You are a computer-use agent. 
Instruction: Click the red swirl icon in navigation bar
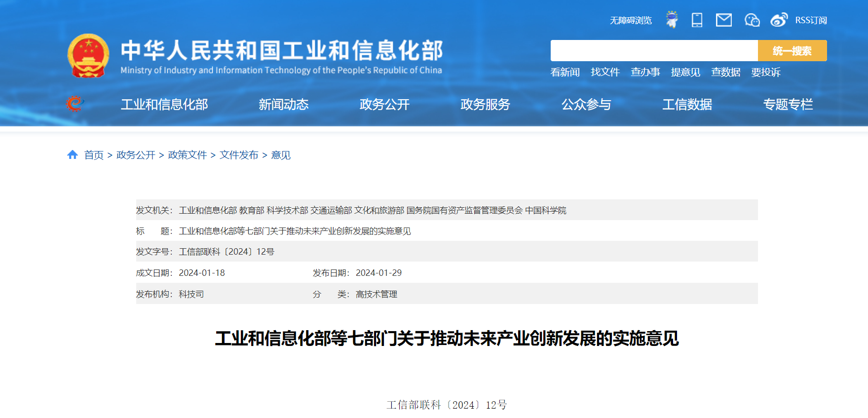(75, 104)
